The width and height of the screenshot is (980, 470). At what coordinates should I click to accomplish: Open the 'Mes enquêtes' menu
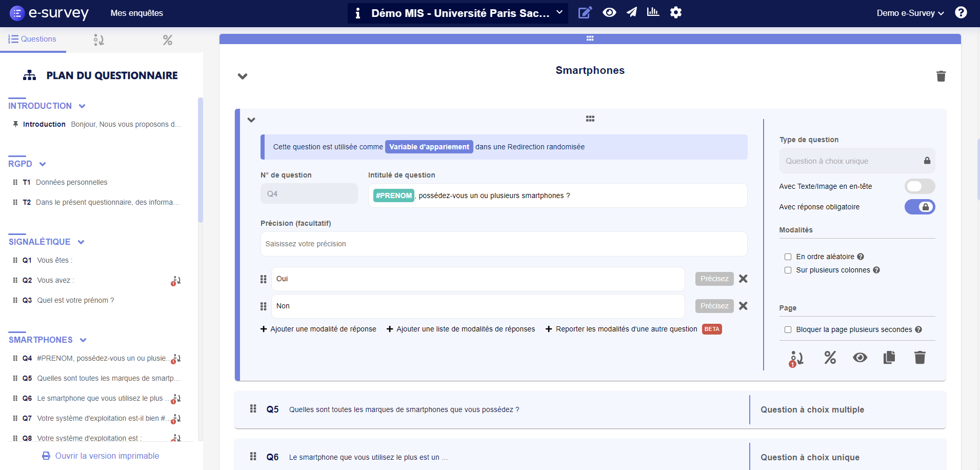(x=136, y=13)
